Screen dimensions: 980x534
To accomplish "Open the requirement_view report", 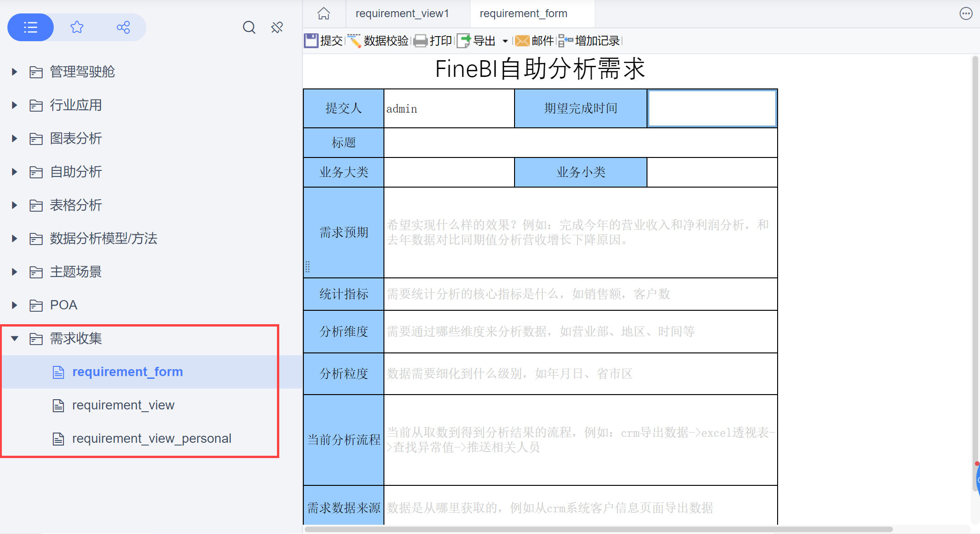I will 123,405.
